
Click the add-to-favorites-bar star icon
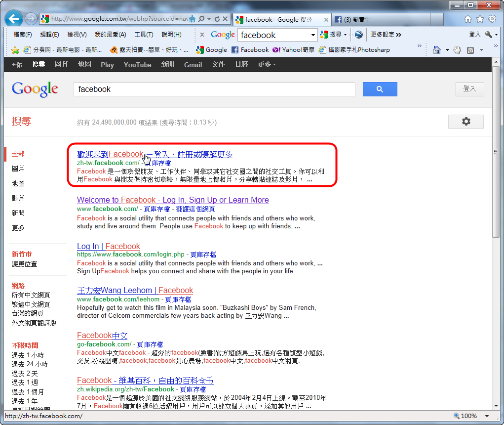[x=15, y=50]
